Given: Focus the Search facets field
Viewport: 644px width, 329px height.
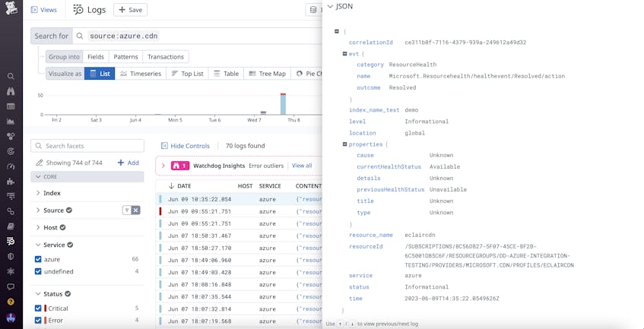Looking at the screenshot, I should (87, 146).
